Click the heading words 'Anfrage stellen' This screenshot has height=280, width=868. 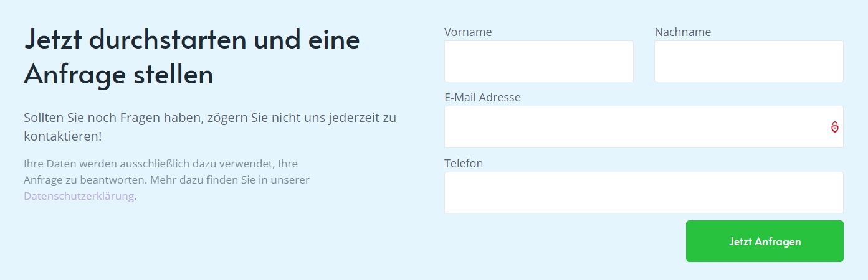click(118, 75)
